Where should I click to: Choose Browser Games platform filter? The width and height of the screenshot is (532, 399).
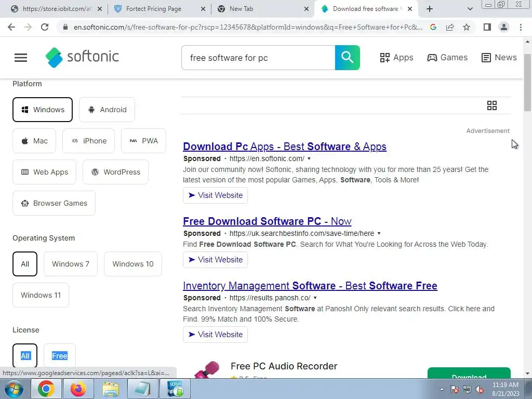[54, 203]
